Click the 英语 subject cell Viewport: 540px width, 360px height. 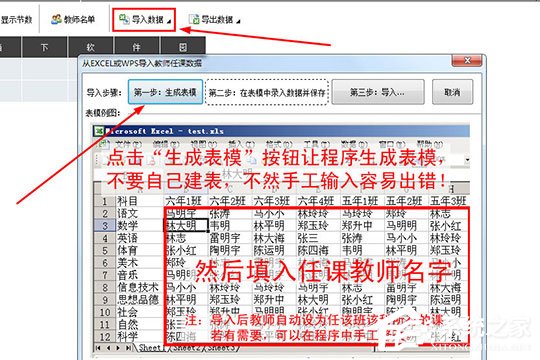point(139,238)
